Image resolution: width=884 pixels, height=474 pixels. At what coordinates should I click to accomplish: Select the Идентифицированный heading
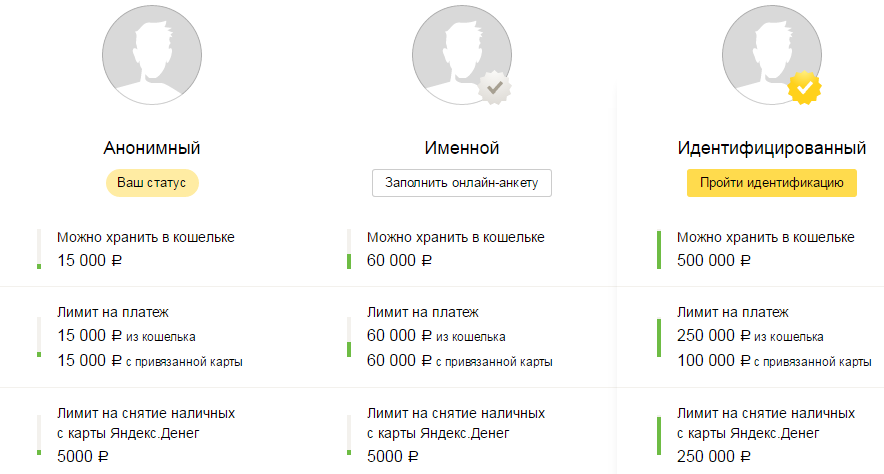pyautogui.click(x=772, y=149)
